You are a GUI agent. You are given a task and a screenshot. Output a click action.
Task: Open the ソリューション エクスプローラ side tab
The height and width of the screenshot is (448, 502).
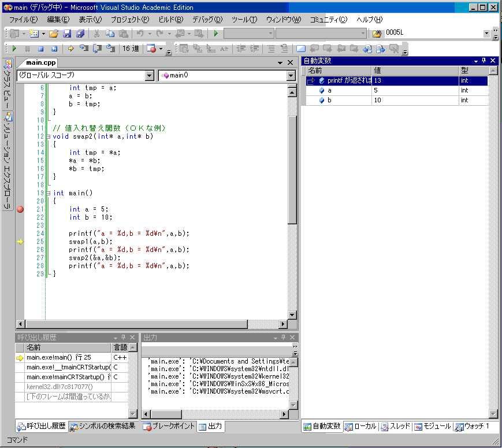pos(8,161)
